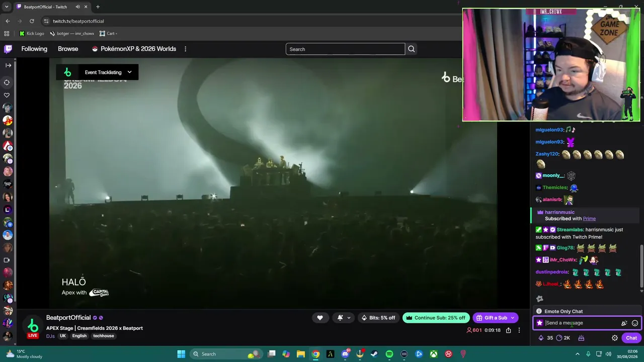Click the browser address bar URL
The height and width of the screenshot is (362, 644).
[x=78, y=21]
